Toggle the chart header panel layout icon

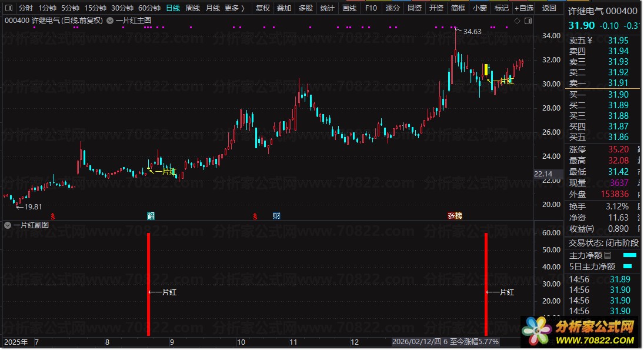[x=528, y=21]
